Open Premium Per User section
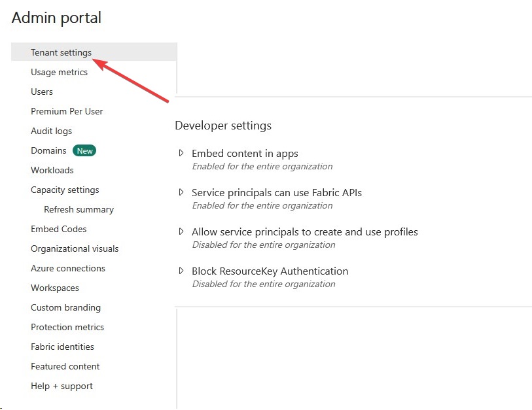Screen dimensions: 532x410 (67, 111)
